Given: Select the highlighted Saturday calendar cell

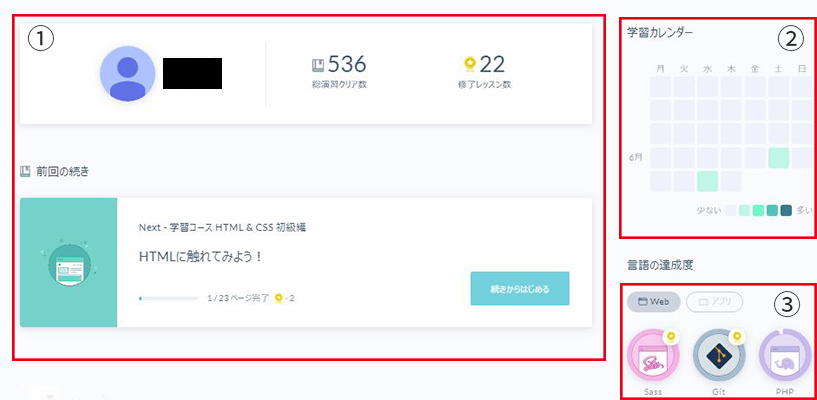Looking at the screenshot, I should (778, 158).
